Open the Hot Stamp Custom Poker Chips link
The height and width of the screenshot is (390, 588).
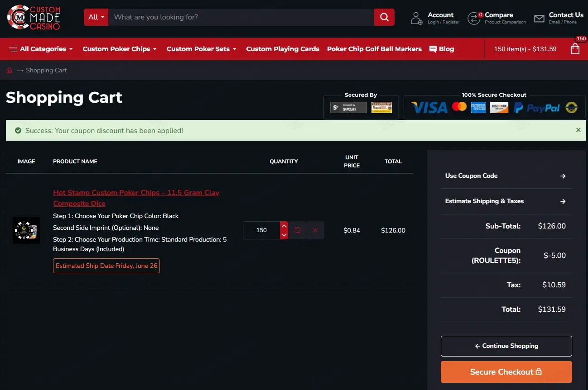pos(136,198)
